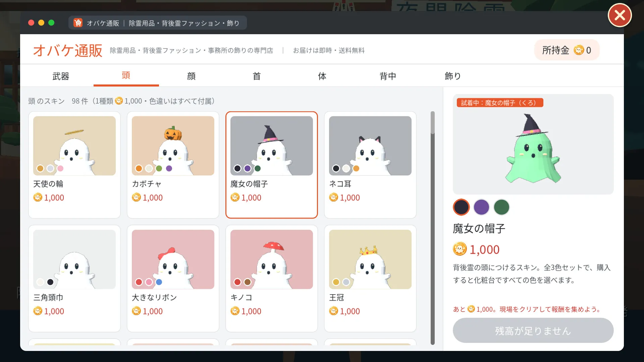Viewport: 644px width, 362px height.
Task: Click the item list vertical scrollbar
Action: (432, 228)
